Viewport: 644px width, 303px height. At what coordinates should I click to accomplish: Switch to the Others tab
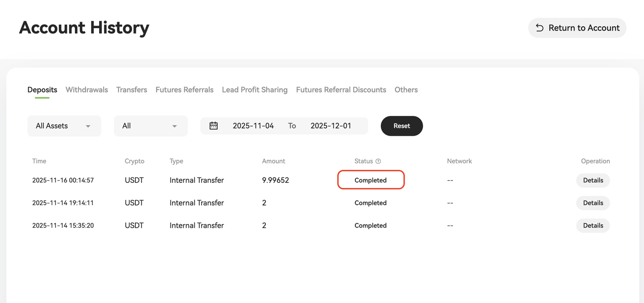(406, 90)
